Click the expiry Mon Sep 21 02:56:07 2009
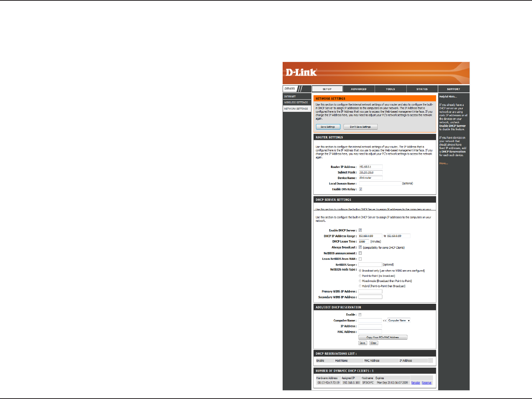The width and height of the screenshot is (532, 399). 392,383
